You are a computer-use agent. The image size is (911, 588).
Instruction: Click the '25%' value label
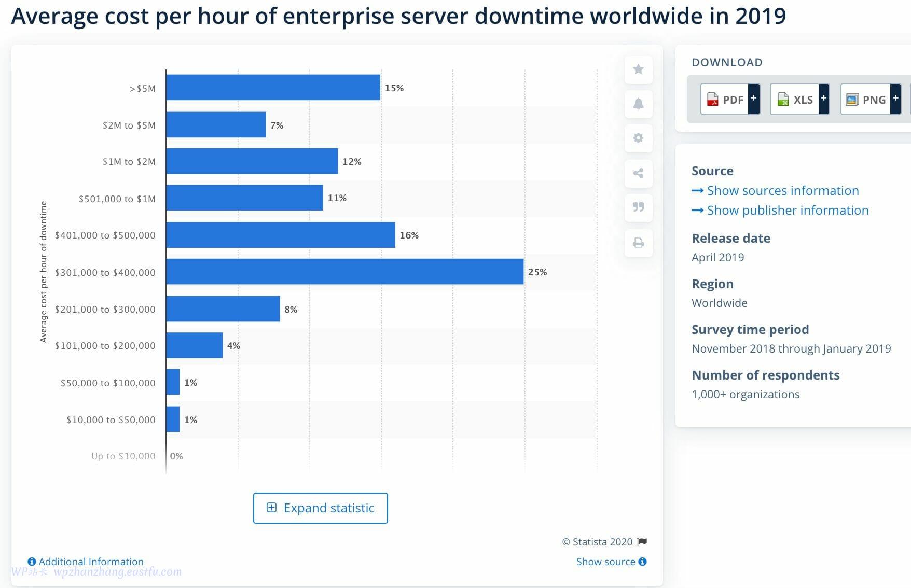537,272
